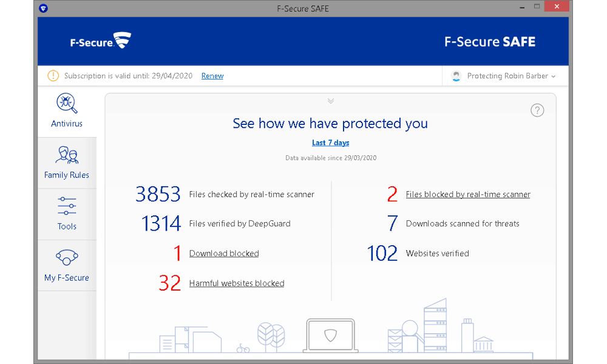
Task: Maximize the F-Secure SAFE window
Action: click(x=537, y=6)
